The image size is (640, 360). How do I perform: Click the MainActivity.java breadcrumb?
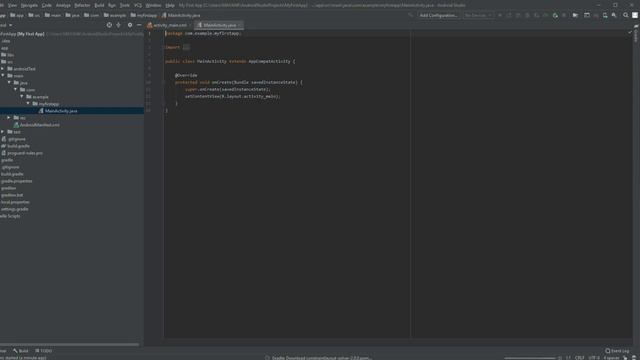pyautogui.click(x=180, y=16)
